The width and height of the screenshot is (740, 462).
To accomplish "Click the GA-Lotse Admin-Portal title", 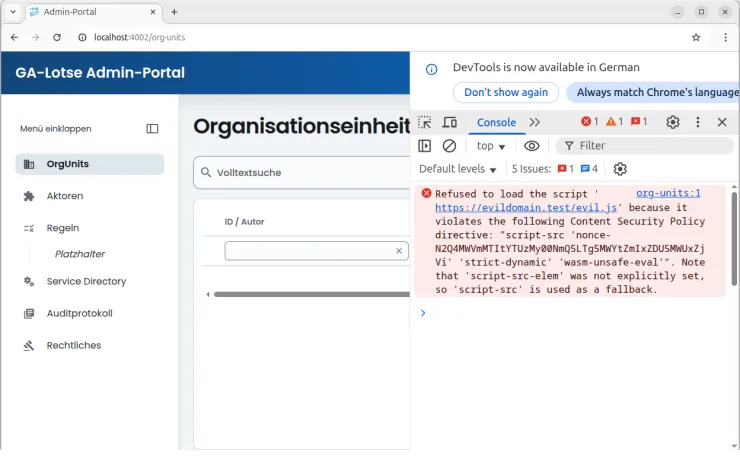I will coord(100,73).
